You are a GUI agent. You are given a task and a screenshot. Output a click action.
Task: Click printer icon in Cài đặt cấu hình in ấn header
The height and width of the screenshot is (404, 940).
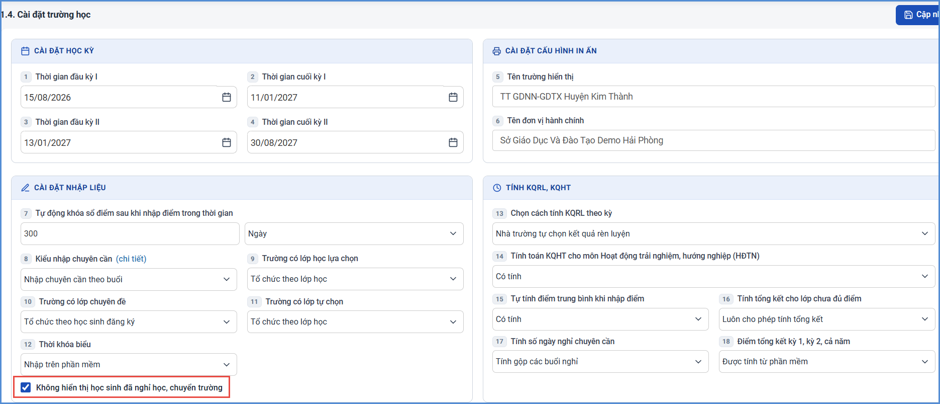pyautogui.click(x=496, y=51)
